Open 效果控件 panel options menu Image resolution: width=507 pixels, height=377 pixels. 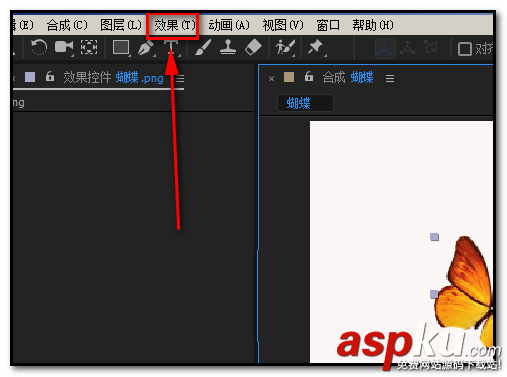180,79
